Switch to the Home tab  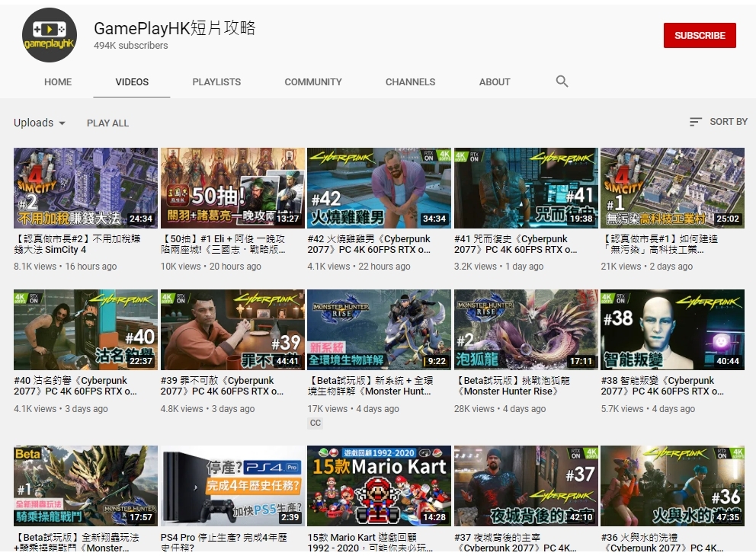58,82
